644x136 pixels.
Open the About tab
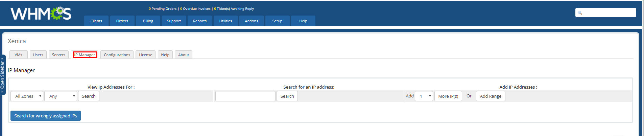point(184,55)
